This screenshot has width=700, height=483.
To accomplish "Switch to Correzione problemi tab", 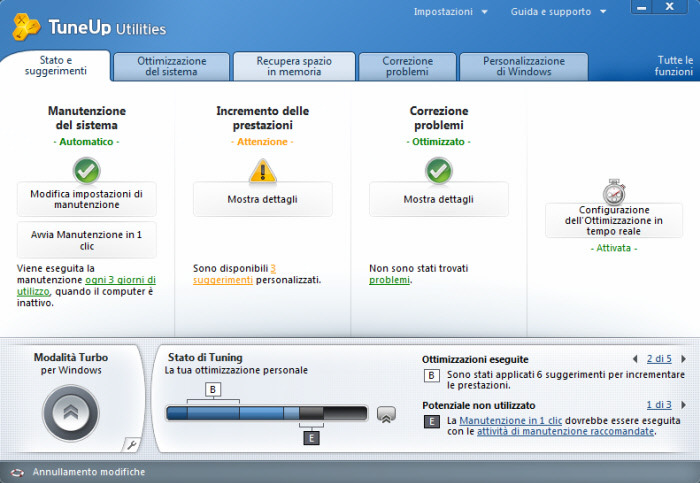I will pyautogui.click(x=408, y=67).
